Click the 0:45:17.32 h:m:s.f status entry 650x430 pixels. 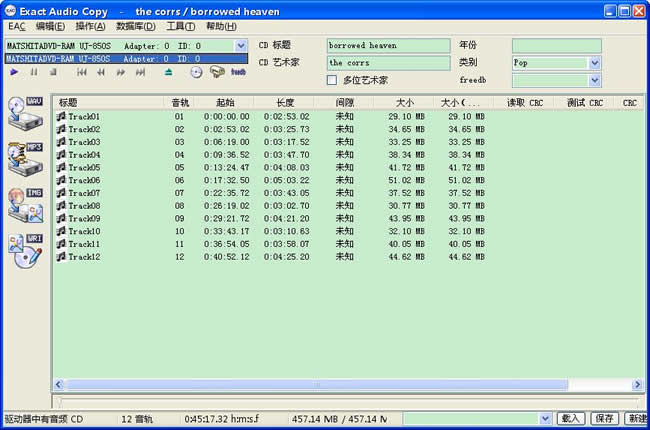tap(221, 419)
